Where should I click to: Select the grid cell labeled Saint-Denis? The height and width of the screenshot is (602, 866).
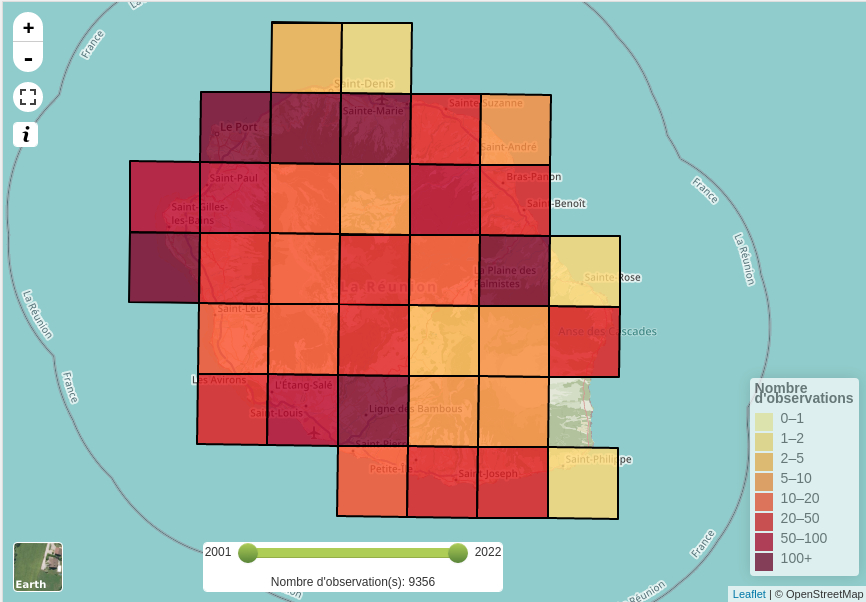(376, 60)
